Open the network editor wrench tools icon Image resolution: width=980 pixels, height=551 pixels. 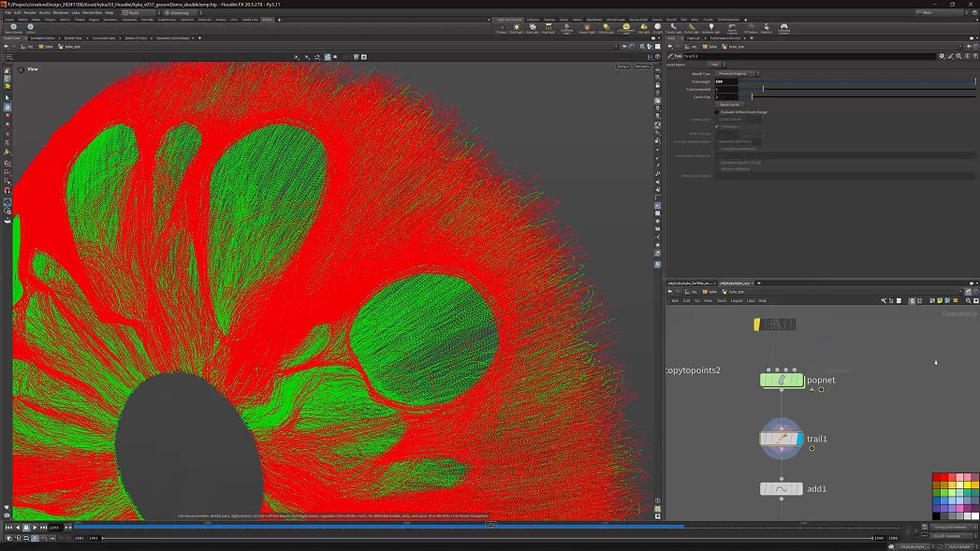tap(884, 300)
